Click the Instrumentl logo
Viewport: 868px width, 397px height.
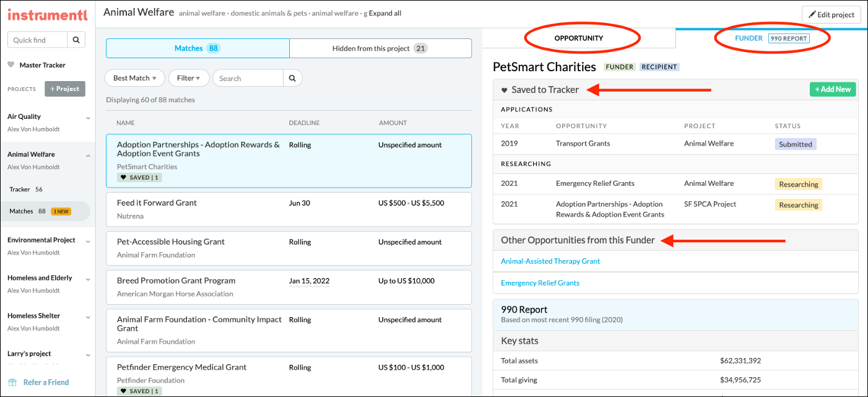(47, 14)
